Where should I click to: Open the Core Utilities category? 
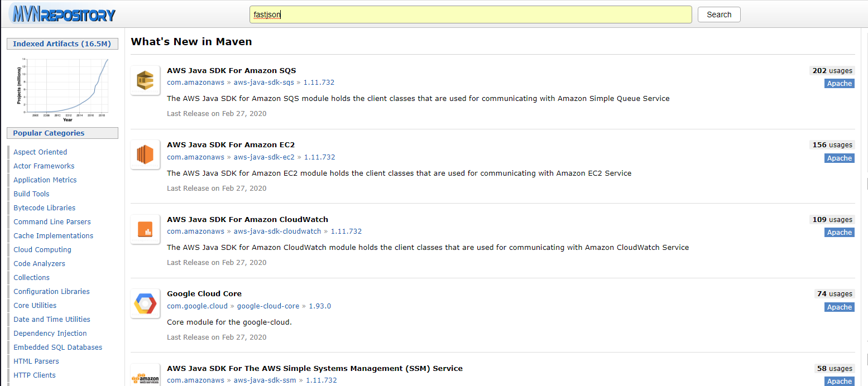point(35,305)
